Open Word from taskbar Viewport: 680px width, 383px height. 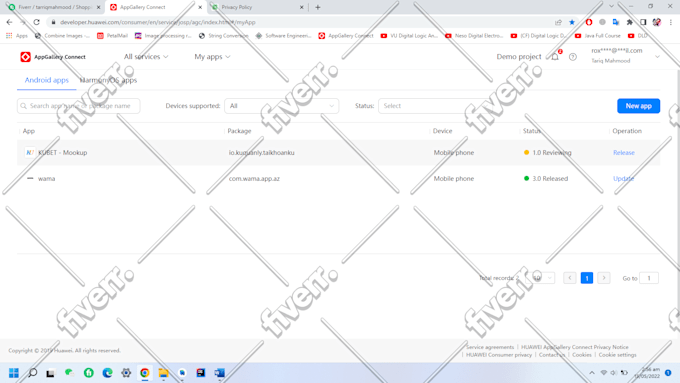[219, 373]
